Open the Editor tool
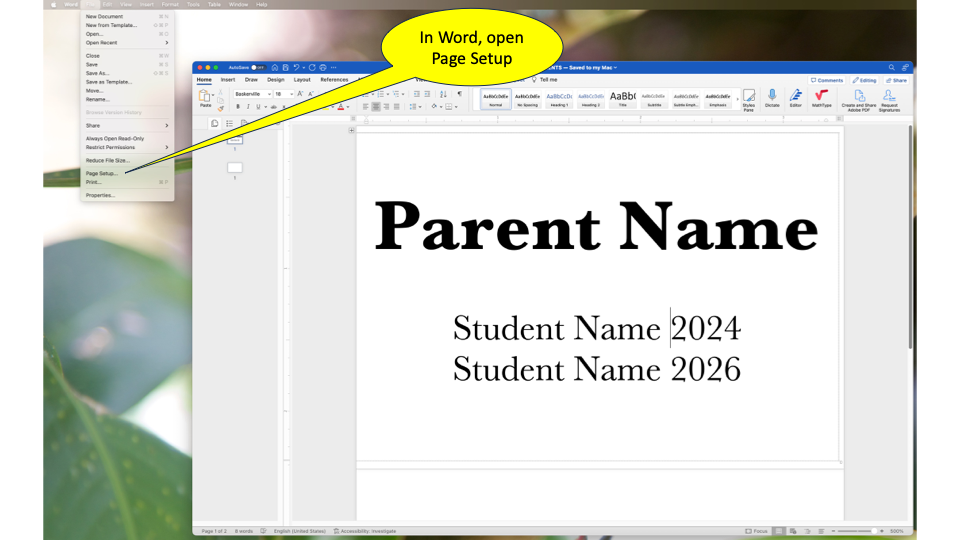960x540 pixels. [795, 99]
